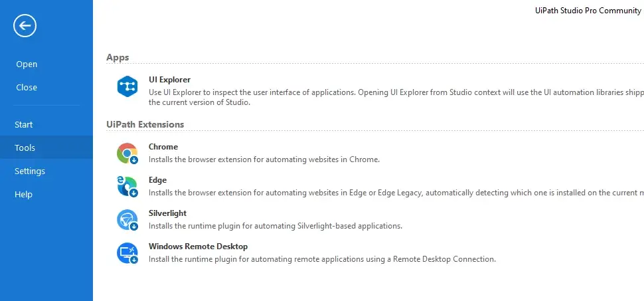The width and height of the screenshot is (644, 301).
Task: Click the Chrome extension description text
Action: point(264,159)
